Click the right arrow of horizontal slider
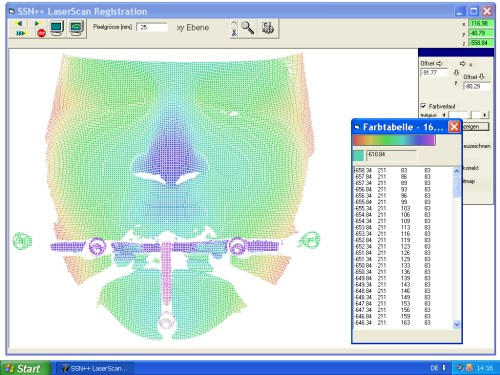 (x=485, y=115)
